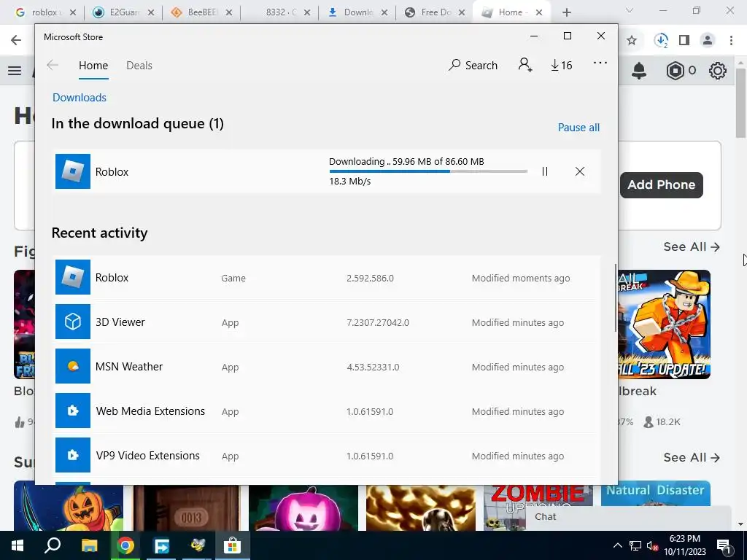Click the Microsoft Store list scrollbar
This screenshot has width=747, height=560.
pos(615,297)
